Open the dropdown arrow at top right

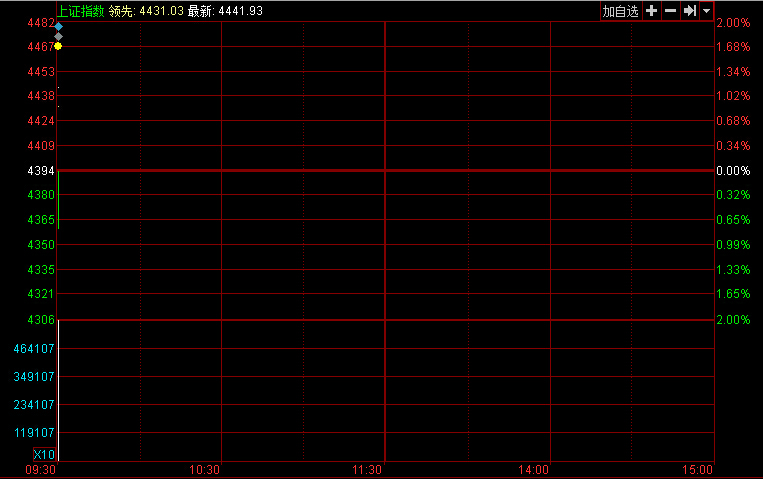[706, 11]
